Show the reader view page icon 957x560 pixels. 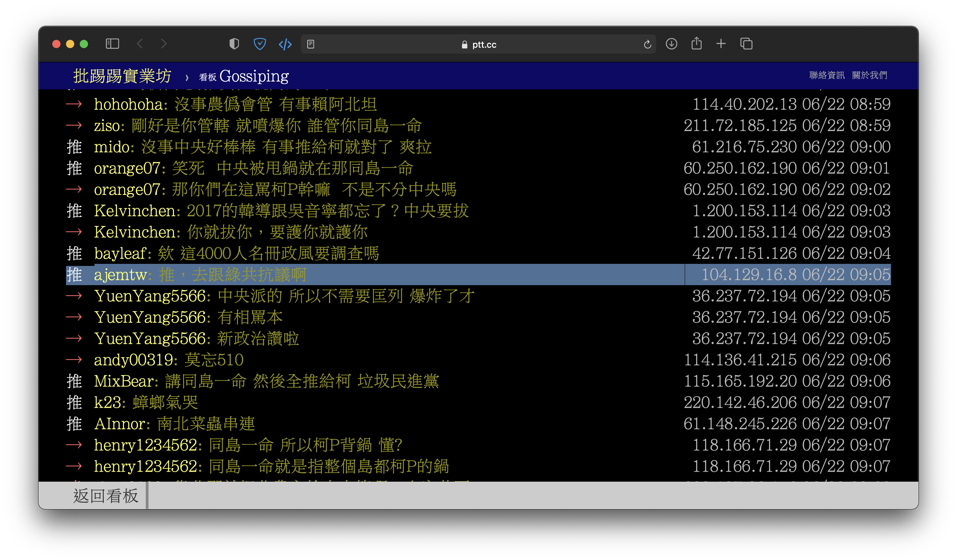click(x=311, y=44)
